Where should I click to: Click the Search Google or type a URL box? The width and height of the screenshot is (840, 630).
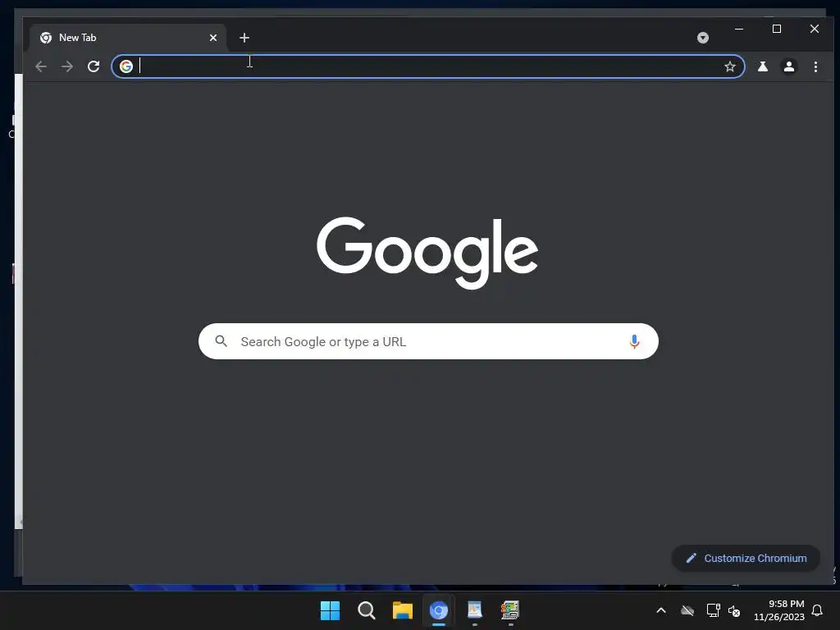pos(428,341)
